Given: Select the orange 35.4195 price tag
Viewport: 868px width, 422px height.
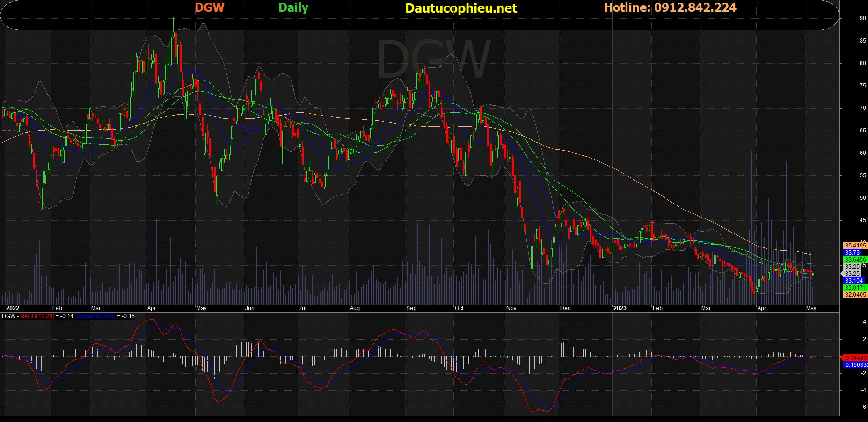Looking at the screenshot, I should pyautogui.click(x=855, y=246).
